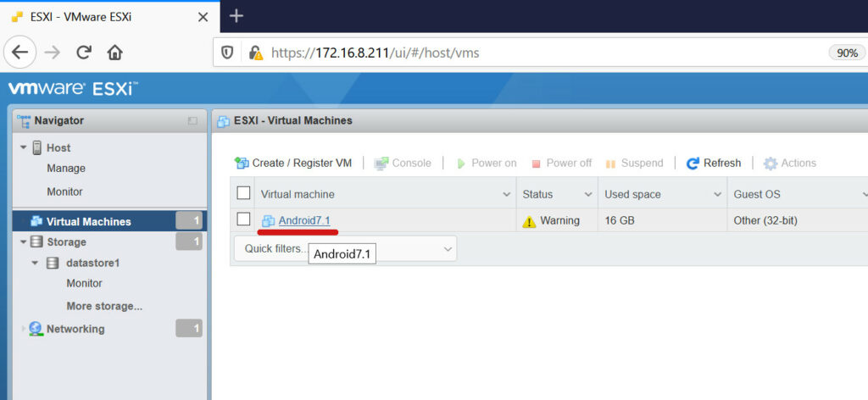The width and height of the screenshot is (868, 400).
Task: Click the Host server icon
Action: coord(37,147)
